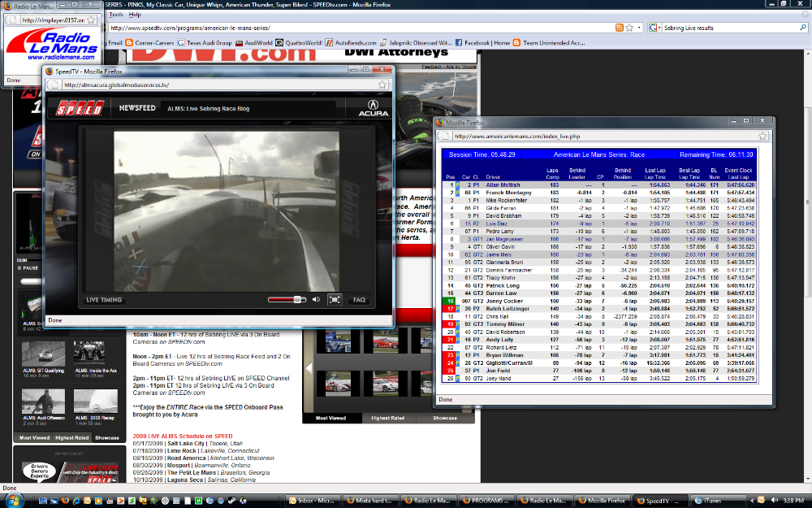Click the star icon in the Radio Le Mans window
This screenshot has width=812, height=508.
(91, 20)
